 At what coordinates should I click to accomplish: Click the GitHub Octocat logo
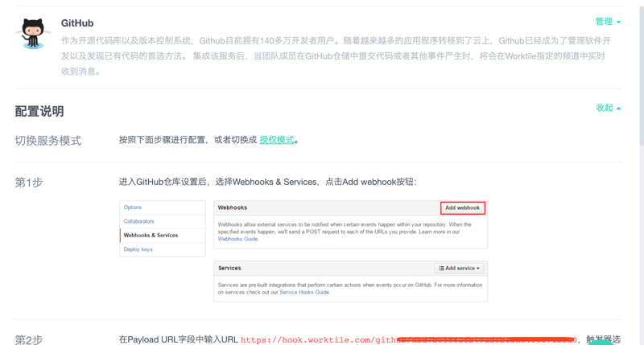tap(33, 35)
